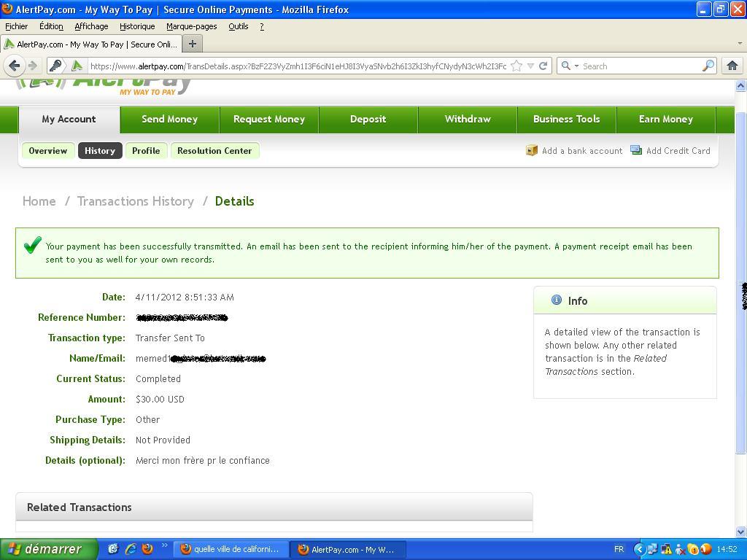Click the FR language indicator
The image size is (747, 560).
pos(619,549)
